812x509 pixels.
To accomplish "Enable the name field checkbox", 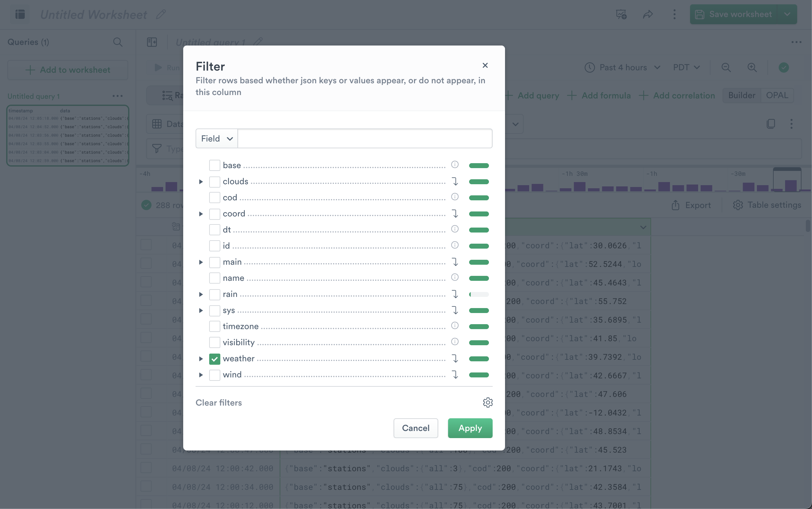I will [215, 278].
